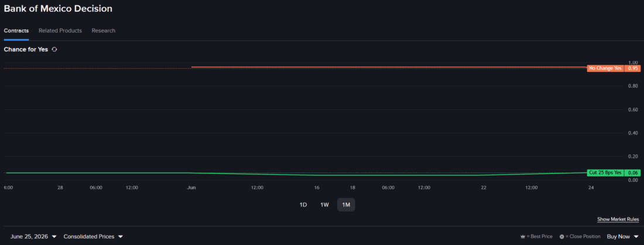Open the Buy Now dropdown
The height and width of the screenshot is (245, 644).
click(x=623, y=237)
